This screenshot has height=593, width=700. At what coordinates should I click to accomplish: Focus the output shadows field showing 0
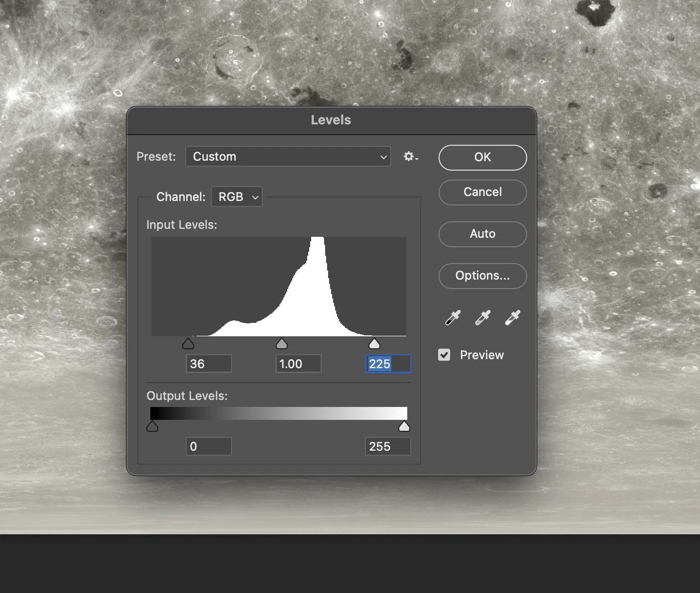pyautogui.click(x=209, y=446)
